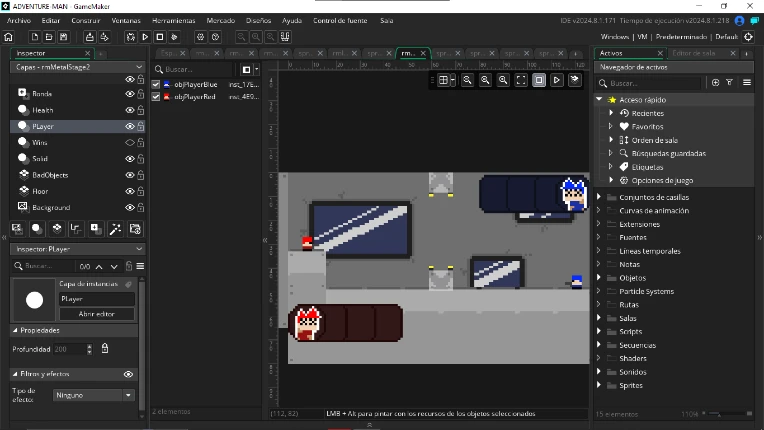This screenshot has width=764, height=430.
Task: Clean the build cache with the brush icon
Action: pyautogui.click(x=174, y=37)
